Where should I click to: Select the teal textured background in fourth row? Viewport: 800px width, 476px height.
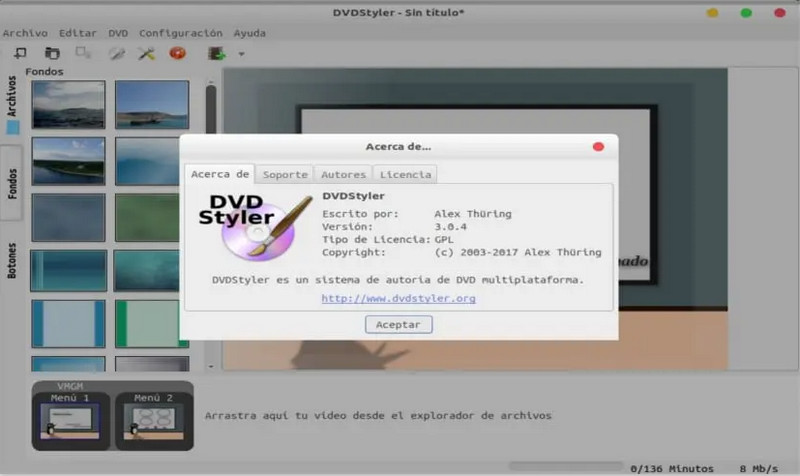click(147, 270)
